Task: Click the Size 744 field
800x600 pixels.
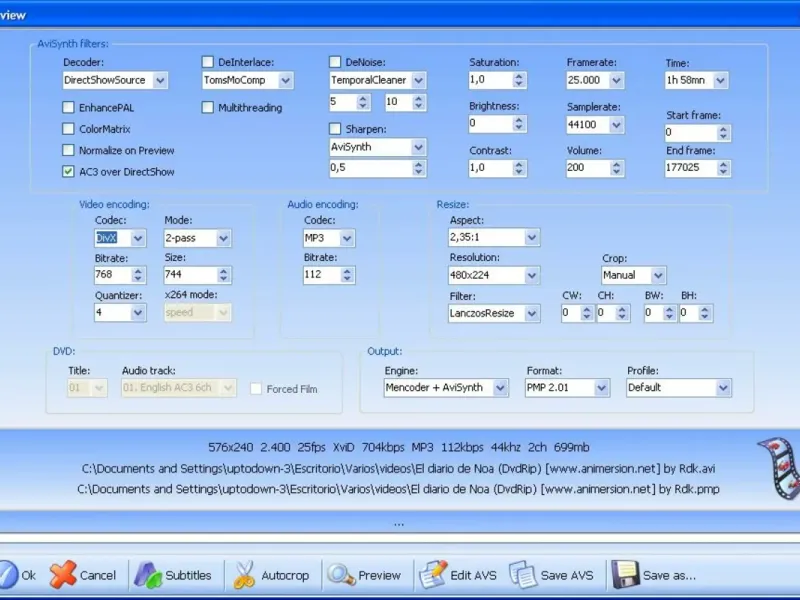Action: tap(190, 274)
